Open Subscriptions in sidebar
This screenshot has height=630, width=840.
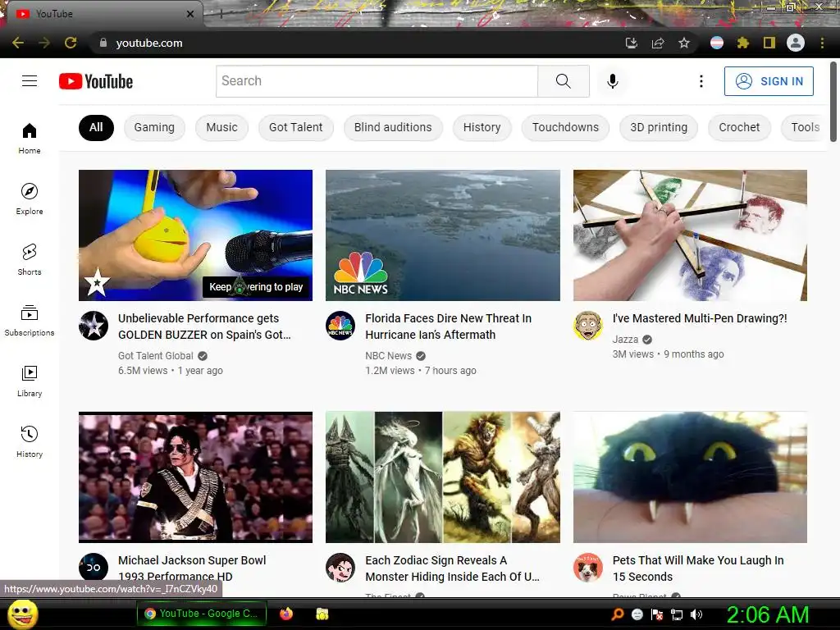30,321
